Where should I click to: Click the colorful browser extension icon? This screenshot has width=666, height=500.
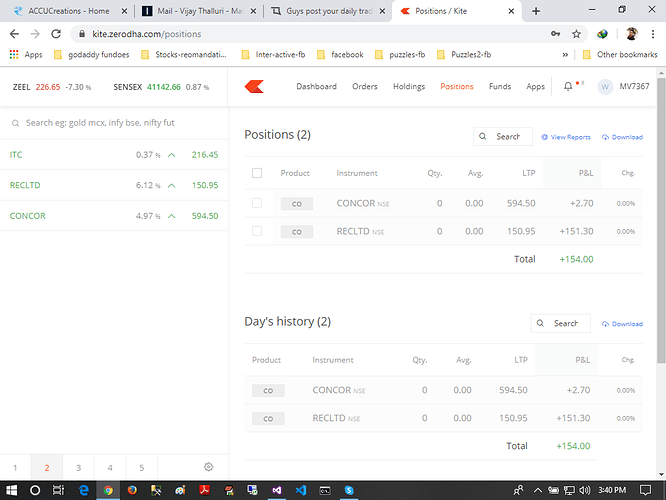[x=602, y=34]
